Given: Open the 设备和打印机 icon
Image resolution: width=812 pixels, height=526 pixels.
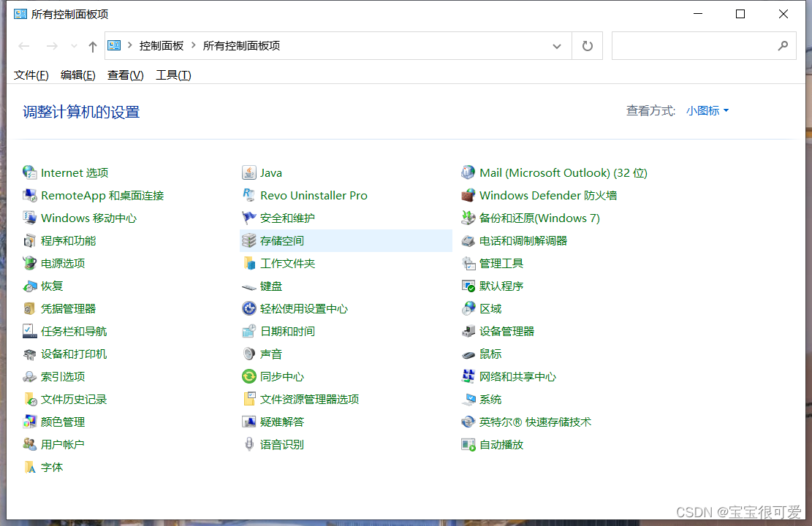Looking at the screenshot, I should coord(29,354).
